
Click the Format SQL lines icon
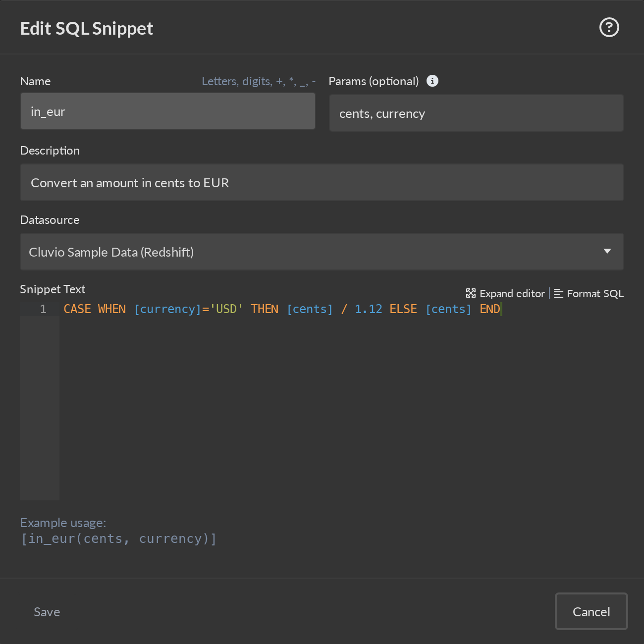pyautogui.click(x=558, y=293)
